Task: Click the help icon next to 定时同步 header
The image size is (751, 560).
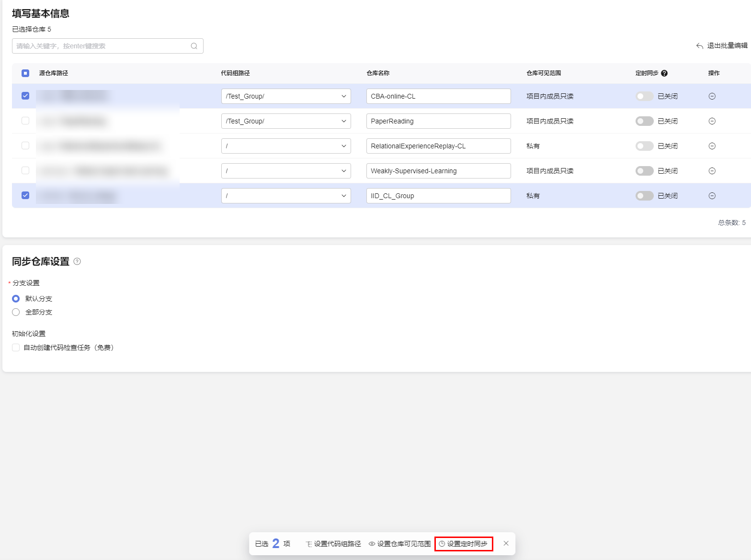Action: 664,73
